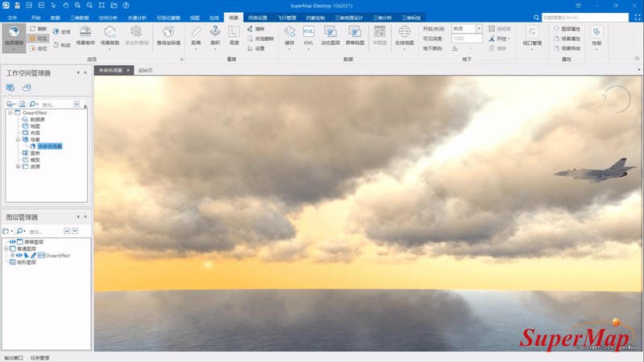
Task: Open the 任务管理 task manager
Action: point(39,358)
